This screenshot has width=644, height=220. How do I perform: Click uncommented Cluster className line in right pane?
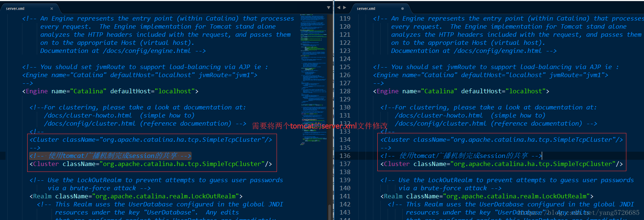click(x=502, y=164)
